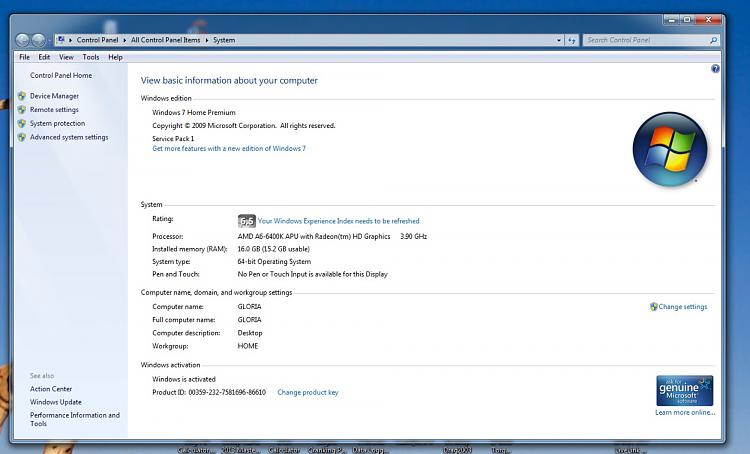750x454 pixels.
Task: Click the 64-bit Operating System value
Action: tap(274, 262)
